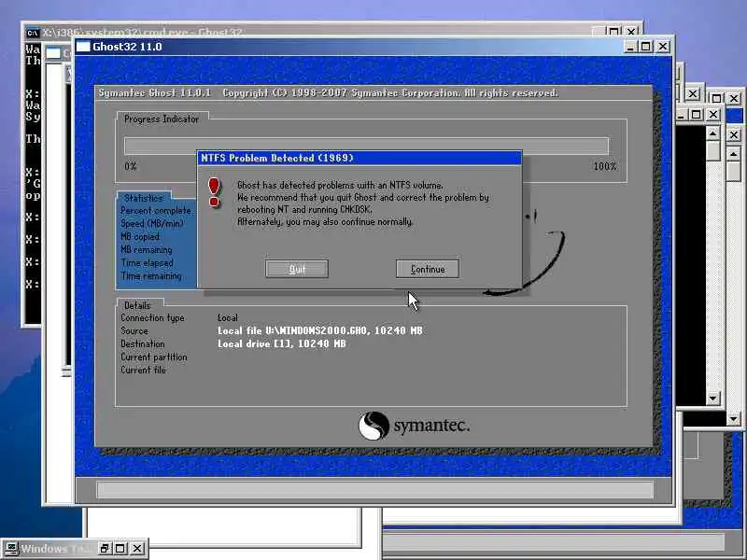Click the Ghost32 11.0 title bar icon
This screenshot has width=747, height=560.
[83, 47]
